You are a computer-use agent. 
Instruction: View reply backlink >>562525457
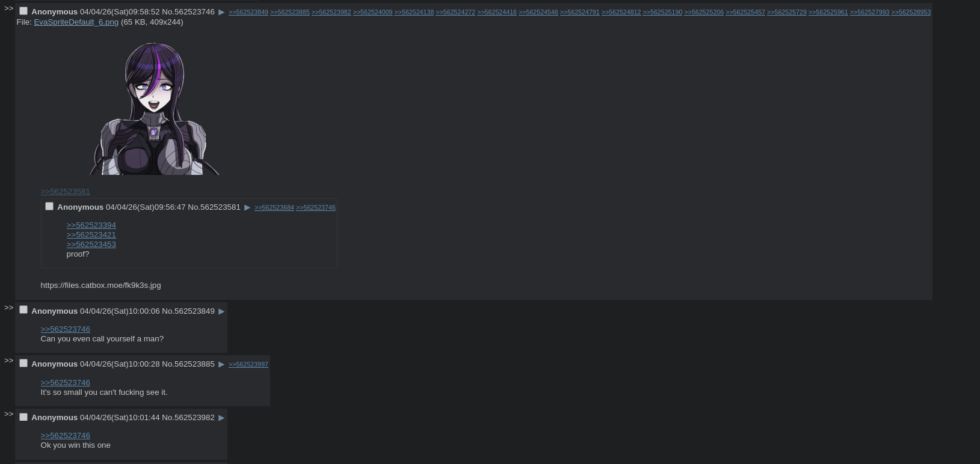(x=745, y=12)
